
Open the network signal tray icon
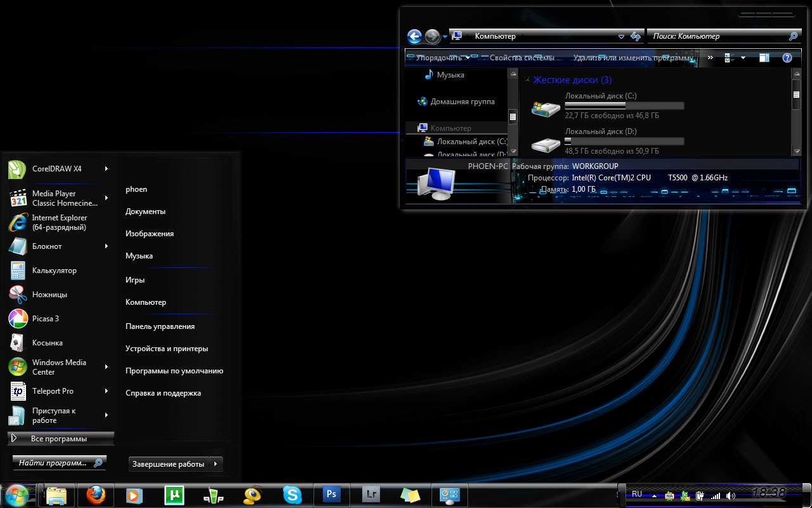point(716,495)
